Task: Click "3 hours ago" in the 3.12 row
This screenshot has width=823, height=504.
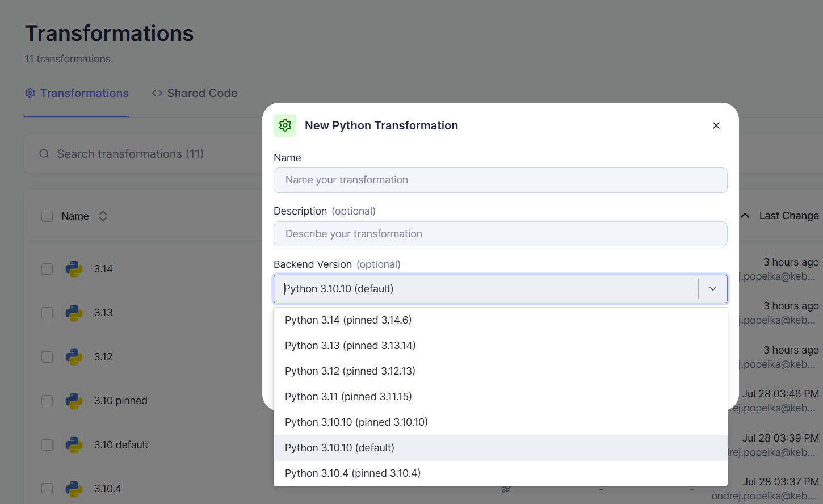Action: tap(791, 350)
